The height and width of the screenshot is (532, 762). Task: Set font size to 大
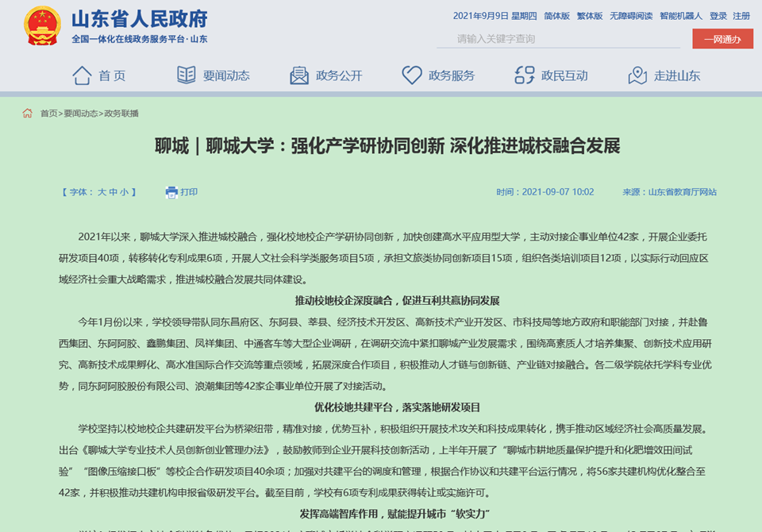(102, 192)
